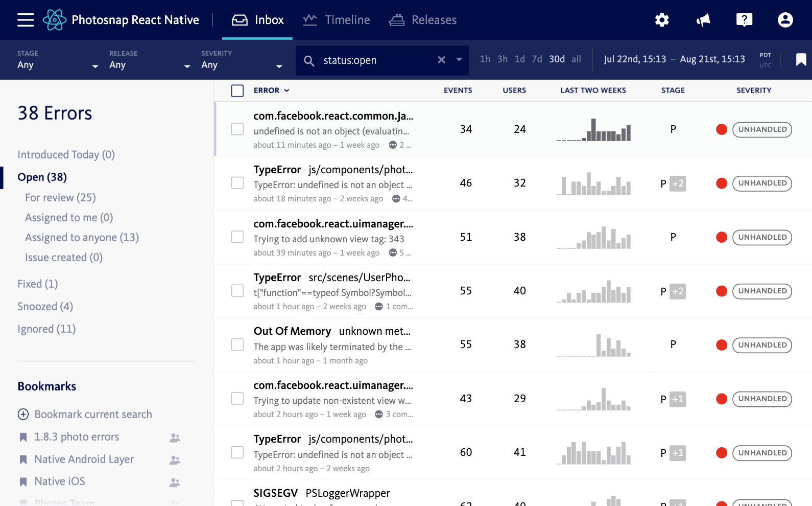Viewport: 812px width, 506px height.
Task: Check the Trying to update non-existent view row
Action: [237, 398]
